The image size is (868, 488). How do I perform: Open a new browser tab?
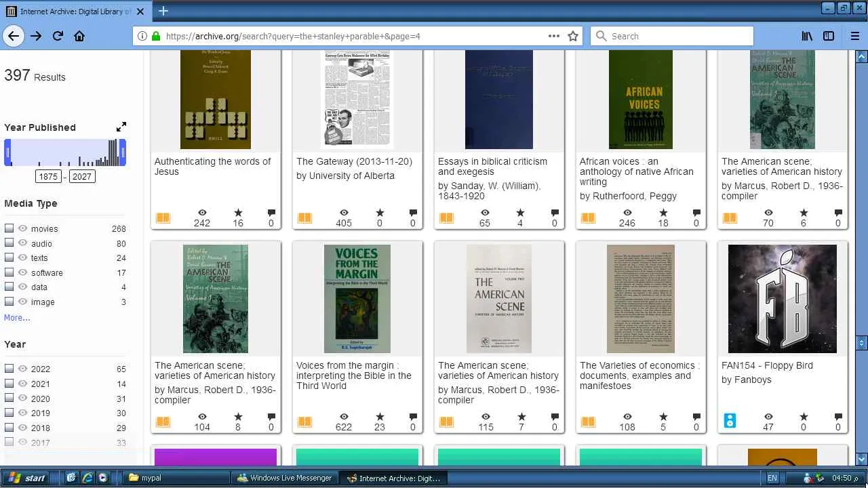pyautogui.click(x=163, y=11)
